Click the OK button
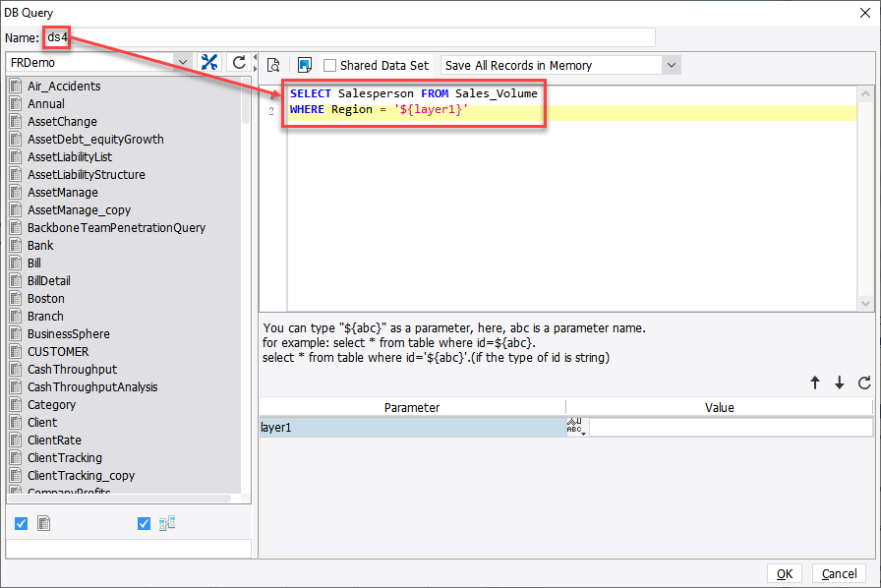 click(x=785, y=573)
